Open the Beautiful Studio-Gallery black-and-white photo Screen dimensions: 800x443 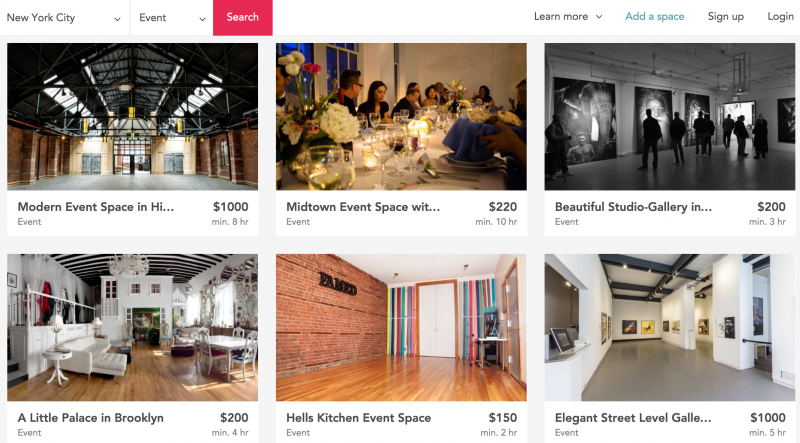tap(670, 116)
